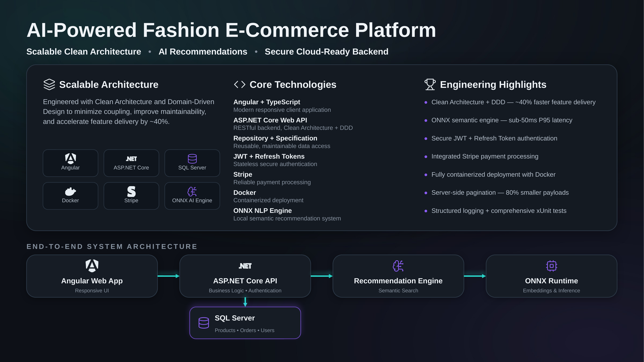Screen dimensions: 644x362
Task: Click the Stripe payment processing bullet point
Action: [x=485, y=156]
